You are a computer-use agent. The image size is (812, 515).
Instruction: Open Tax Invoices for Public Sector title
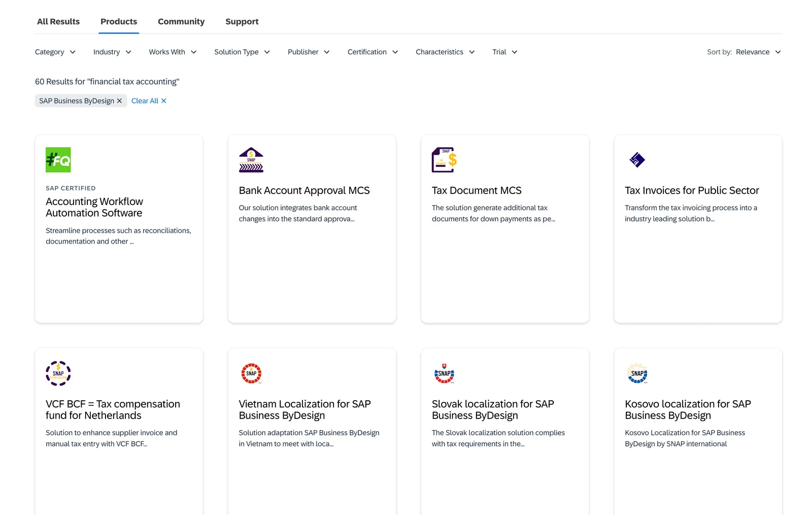[x=692, y=190]
